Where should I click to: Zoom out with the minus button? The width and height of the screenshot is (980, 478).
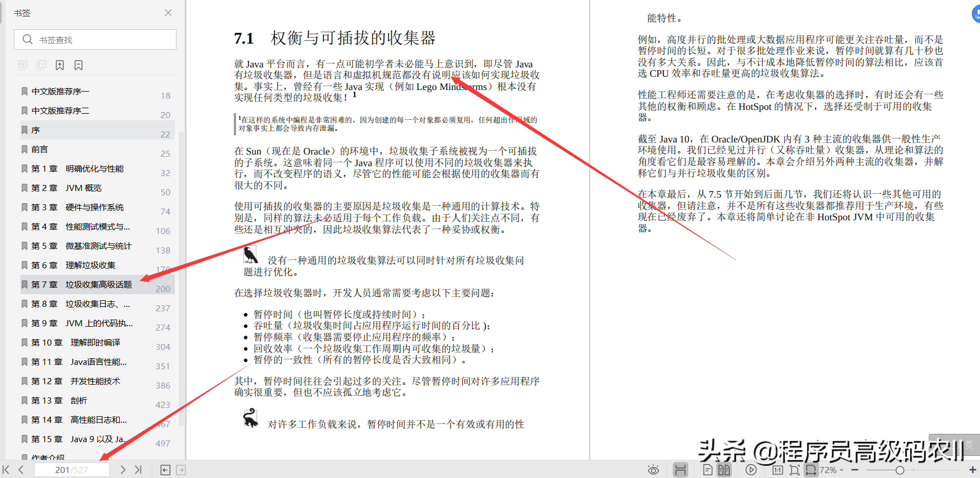[x=855, y=470]
